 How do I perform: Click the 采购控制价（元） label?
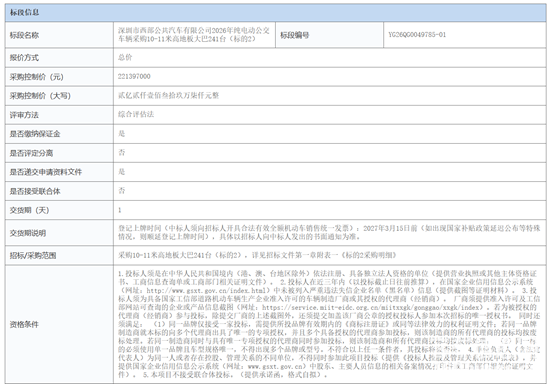[36, 77]
